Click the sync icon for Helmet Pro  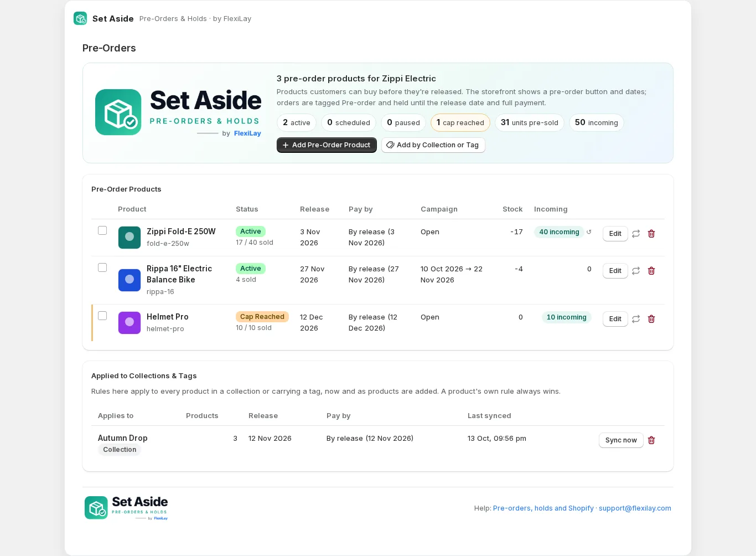point(636,319)
